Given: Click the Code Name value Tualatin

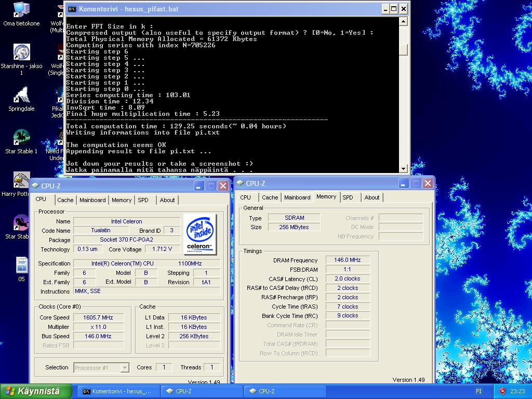Looking at the screenshot, I should coord(101,230).
